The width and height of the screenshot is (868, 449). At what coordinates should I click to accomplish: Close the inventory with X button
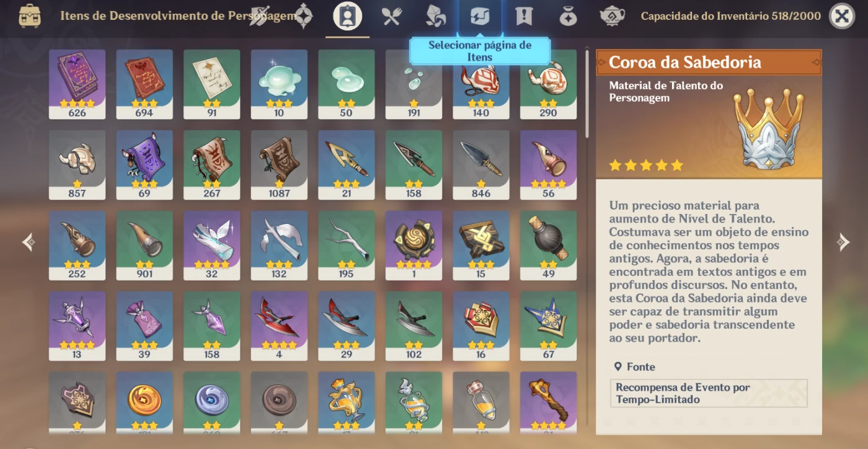tap(841, 16)
